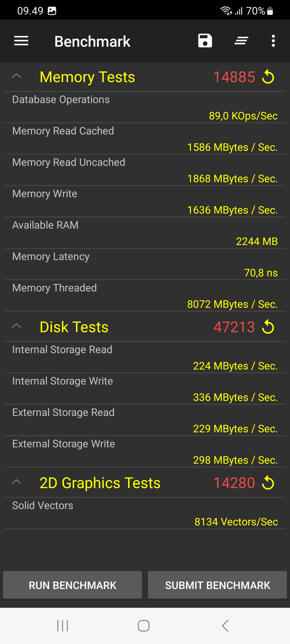Select the Database Operations result row

145,107
